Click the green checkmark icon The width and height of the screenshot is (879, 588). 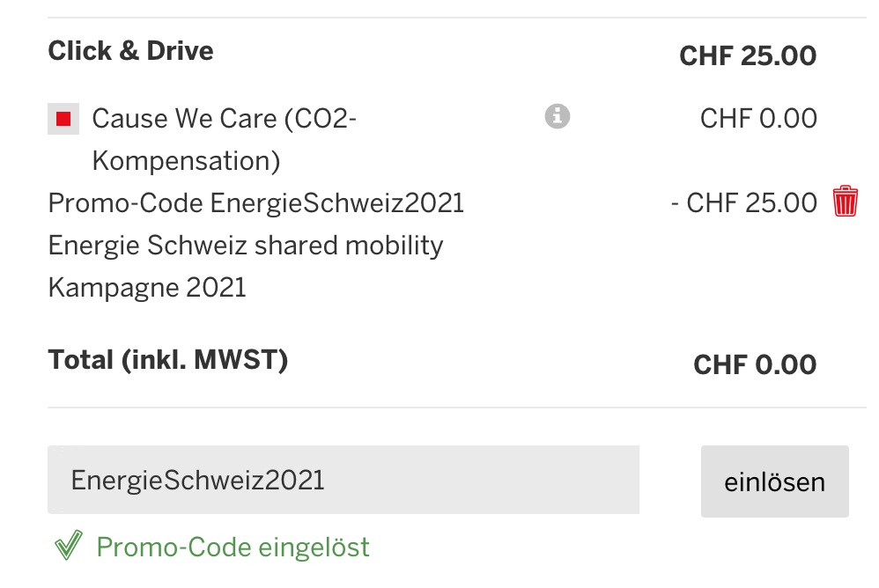pos(68,547)
